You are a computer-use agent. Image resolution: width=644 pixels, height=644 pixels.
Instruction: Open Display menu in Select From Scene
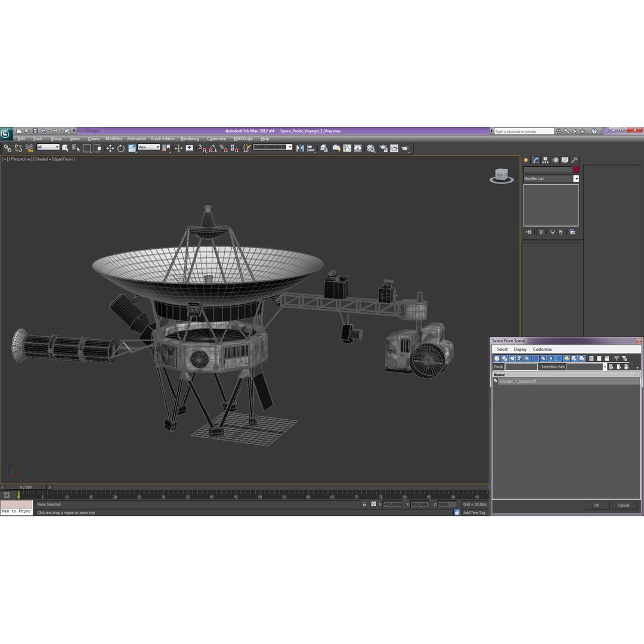(x=520, y=349)
